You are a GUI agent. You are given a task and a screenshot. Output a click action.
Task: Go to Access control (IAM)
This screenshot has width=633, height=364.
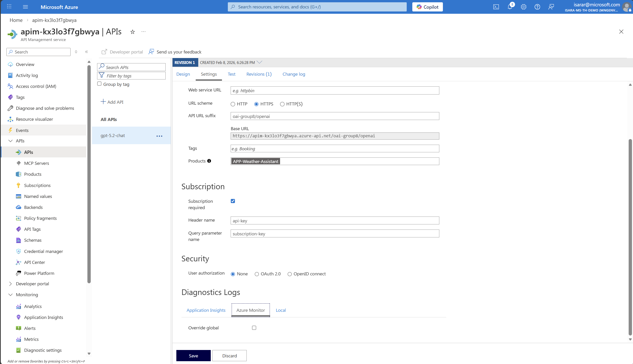36,86
